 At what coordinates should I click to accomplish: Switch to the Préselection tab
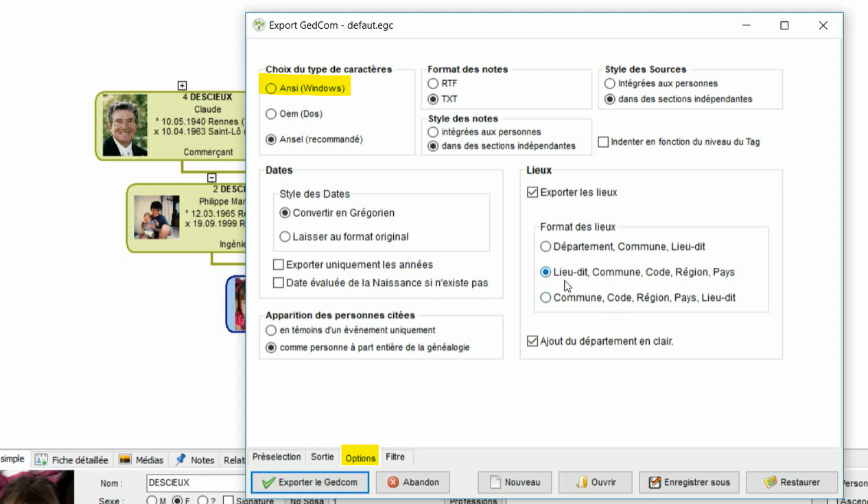click(x=277, y=457)
